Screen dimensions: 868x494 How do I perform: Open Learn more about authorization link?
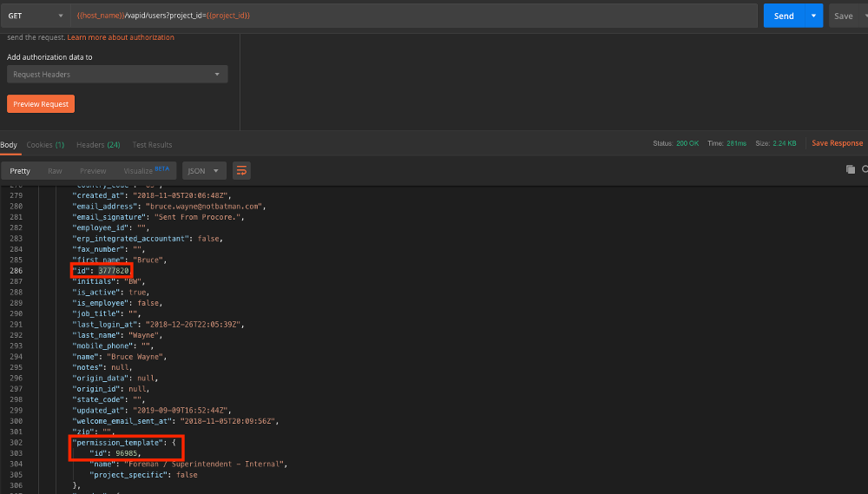[121, 37]
